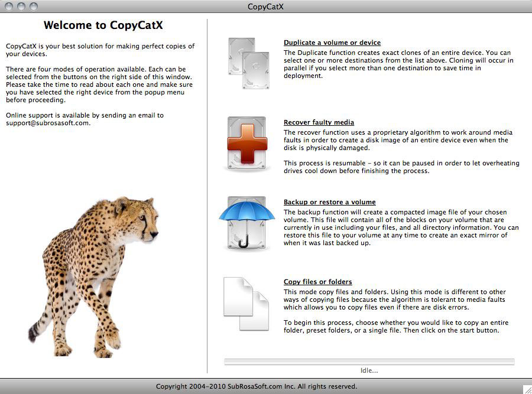
Task: Open the 'Recover faulty media' link
Action: [x=319, y=122]
